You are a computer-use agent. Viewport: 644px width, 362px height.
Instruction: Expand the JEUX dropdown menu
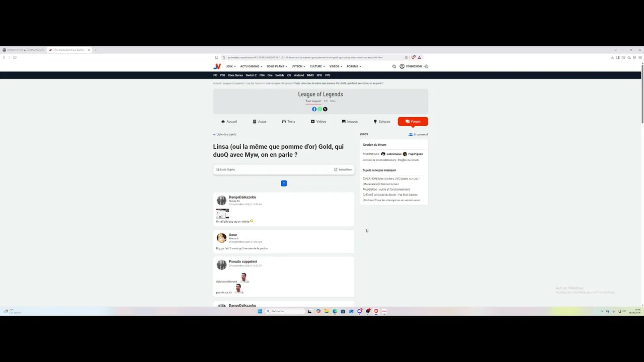coord(230,66)
